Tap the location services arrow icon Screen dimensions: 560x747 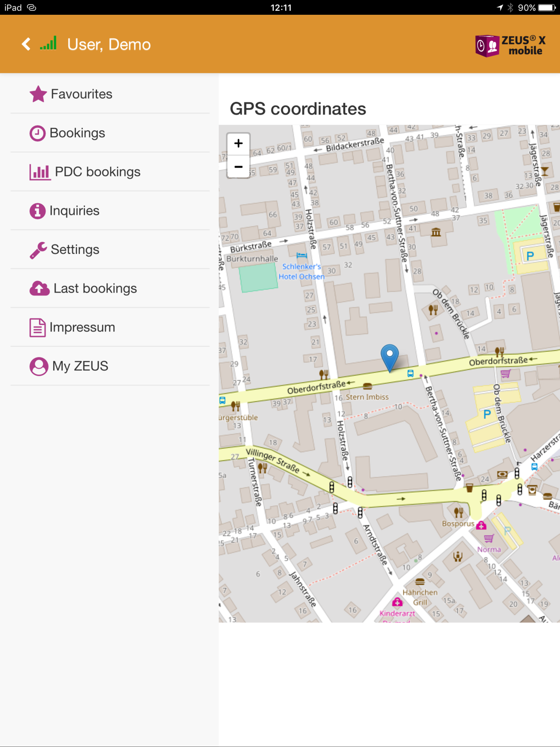coord(500,7)
